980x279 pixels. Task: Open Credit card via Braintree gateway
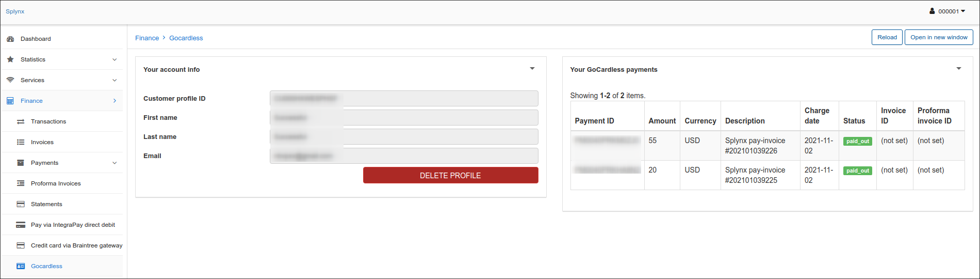(77, 245)
